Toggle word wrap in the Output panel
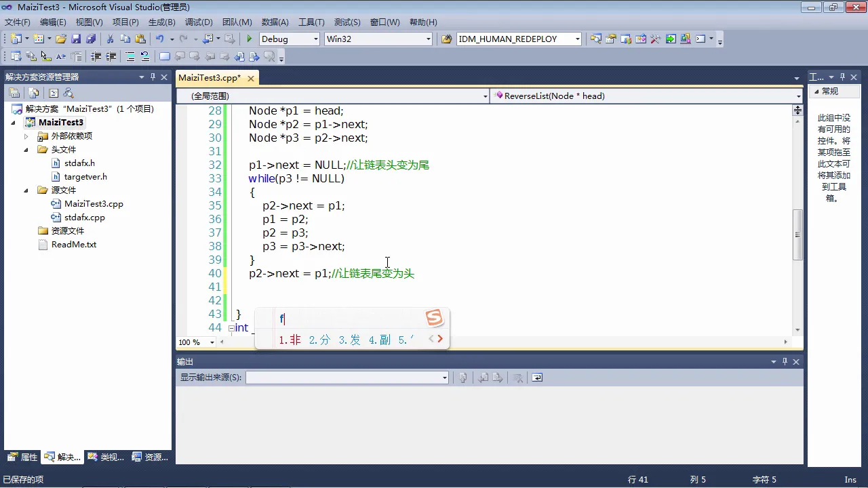The image size is (868, 488). coord(537,378)
